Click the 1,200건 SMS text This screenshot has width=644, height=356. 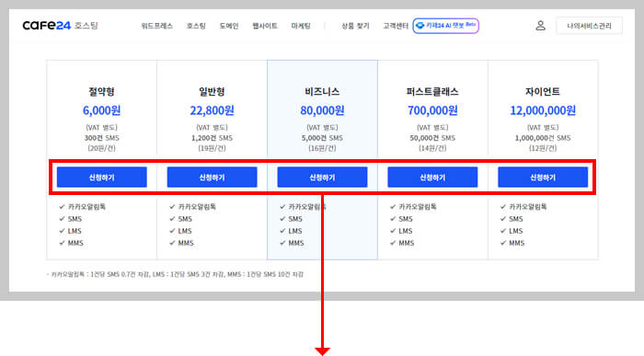[212, 138]
